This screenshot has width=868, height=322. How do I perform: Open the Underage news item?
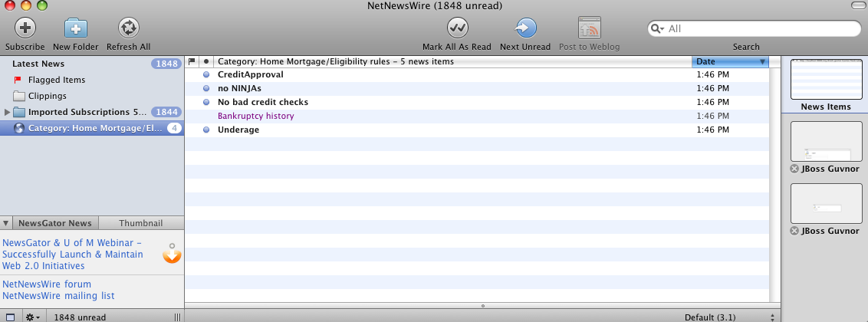[477, 130]
